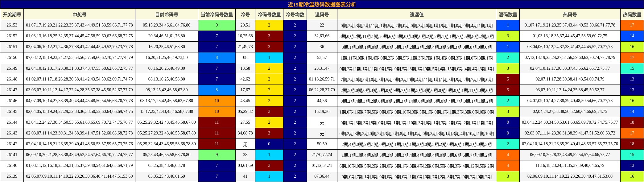
Task: Click the 热码号 column header
Action: (x=570, y=14)
